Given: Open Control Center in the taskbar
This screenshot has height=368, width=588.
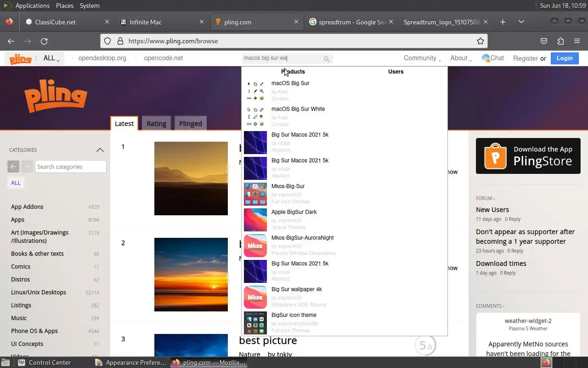Looking at the screenshot, I should tap(44, 362).
